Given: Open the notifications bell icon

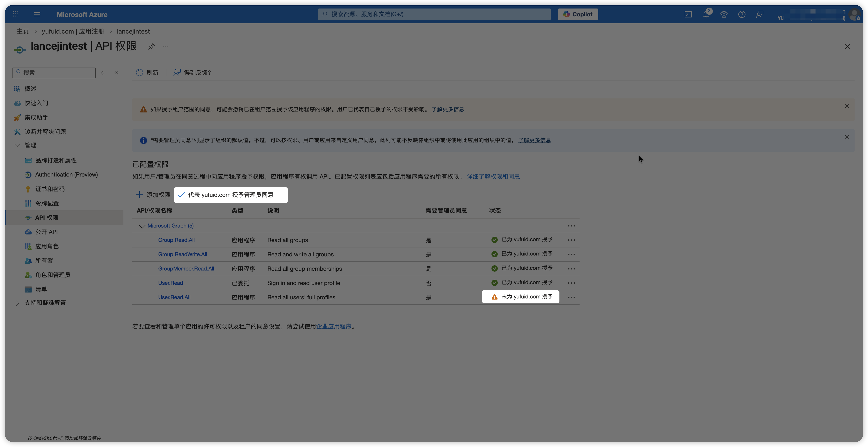Looking at the screenshot, I should [706, 15].
